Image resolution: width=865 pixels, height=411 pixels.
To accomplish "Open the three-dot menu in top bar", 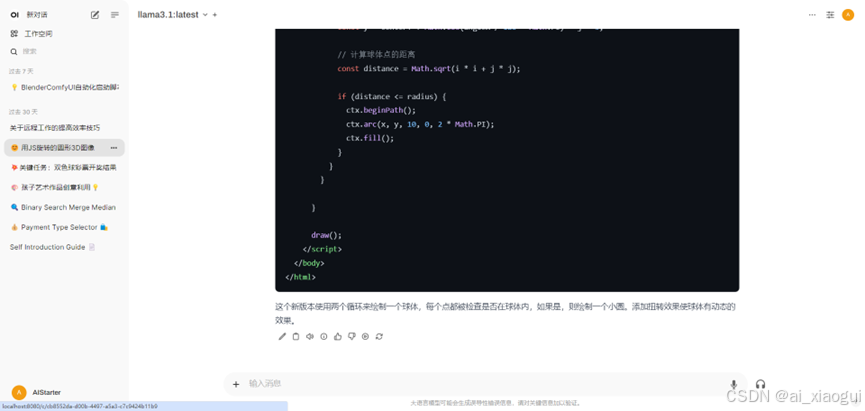I will (812, 15).
